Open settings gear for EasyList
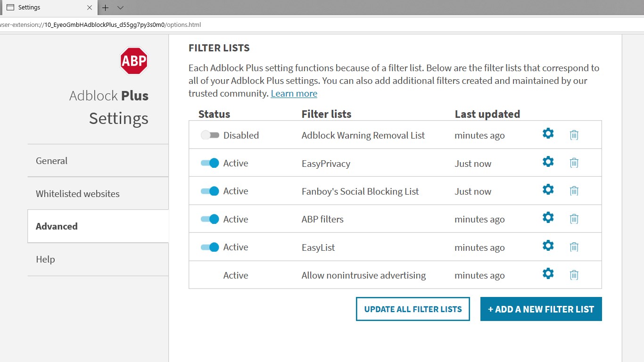644x362 pixels. tap(547, 246)
